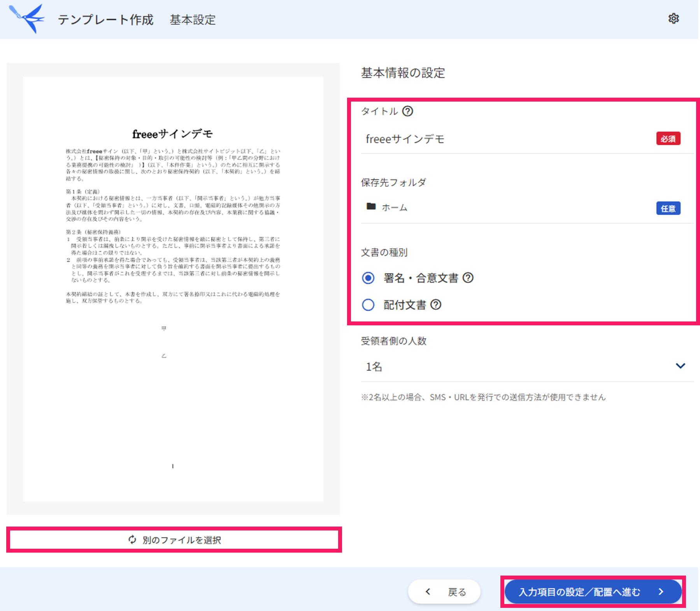Show help icon beside 署名・合意文書

coord(468,278)
